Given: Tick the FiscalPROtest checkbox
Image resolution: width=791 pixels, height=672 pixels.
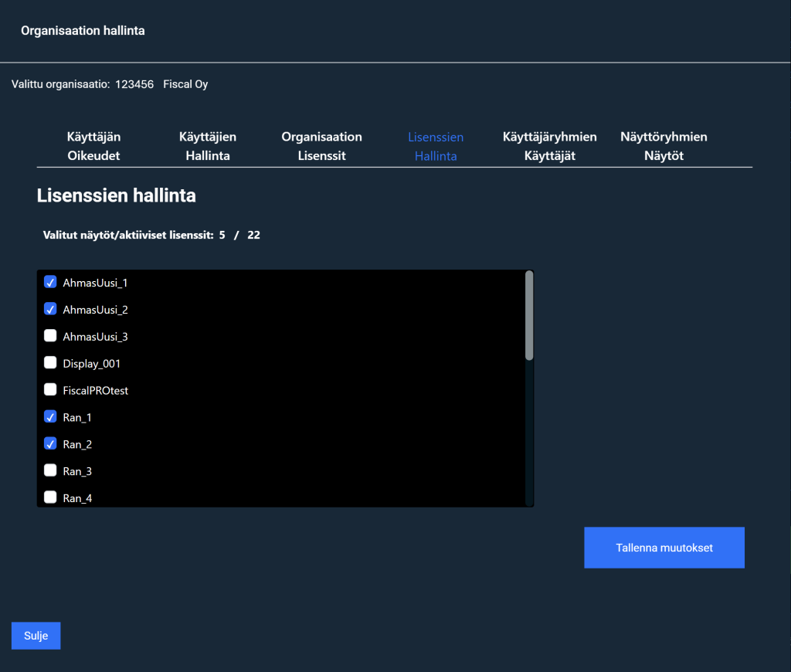Looking at the screenshot, I should coord(50,390).
